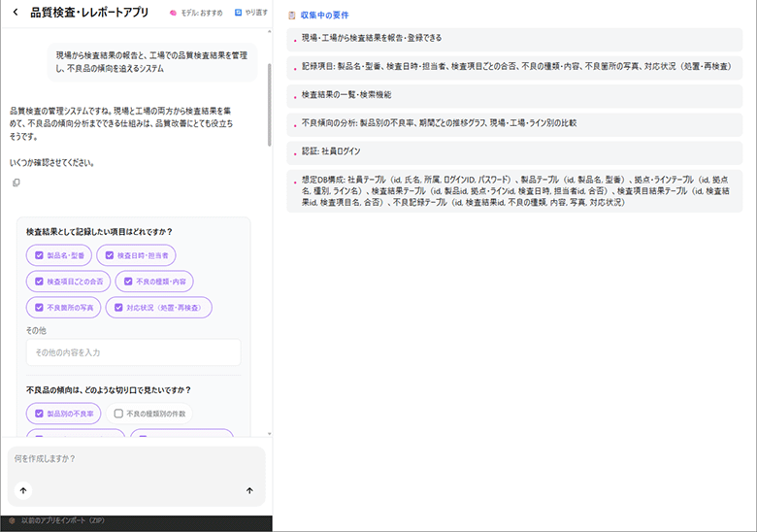Click the user message about 現場から検査結果の報告

click(x=152, y=62)
